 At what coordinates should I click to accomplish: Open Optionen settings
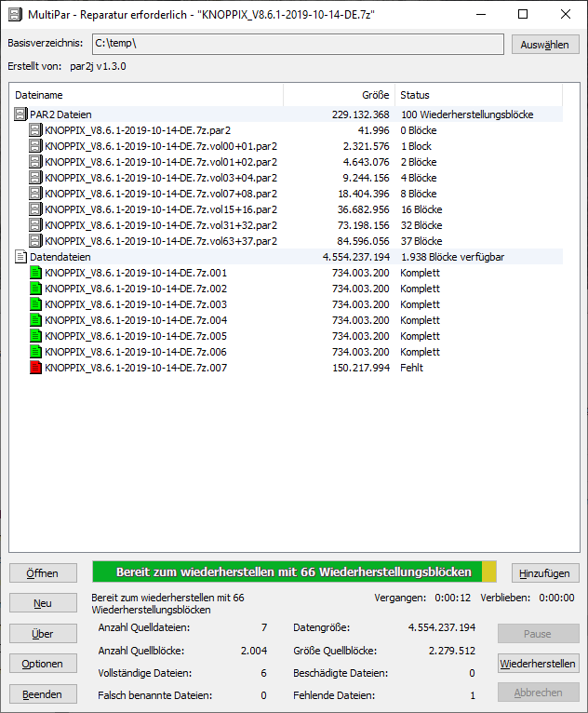(x=43, y=664)
